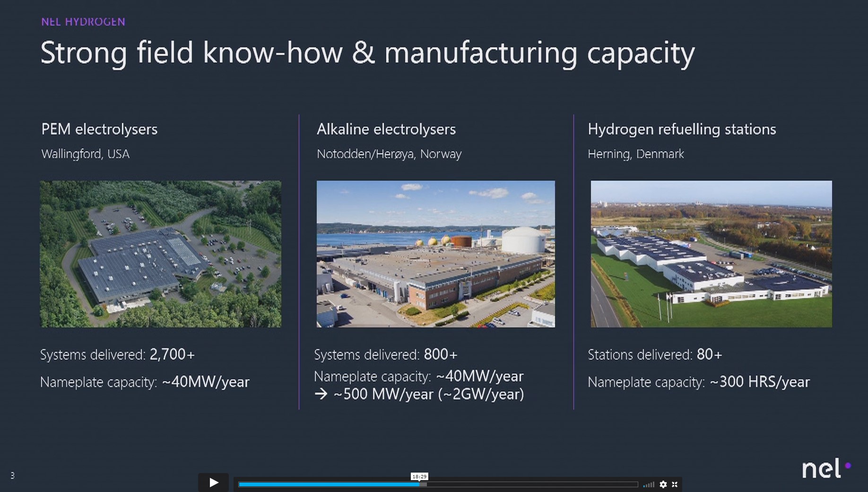Click 'Systems delivered: 800+' text
Screen dimensions: 868x492
(x=386, y=354)
